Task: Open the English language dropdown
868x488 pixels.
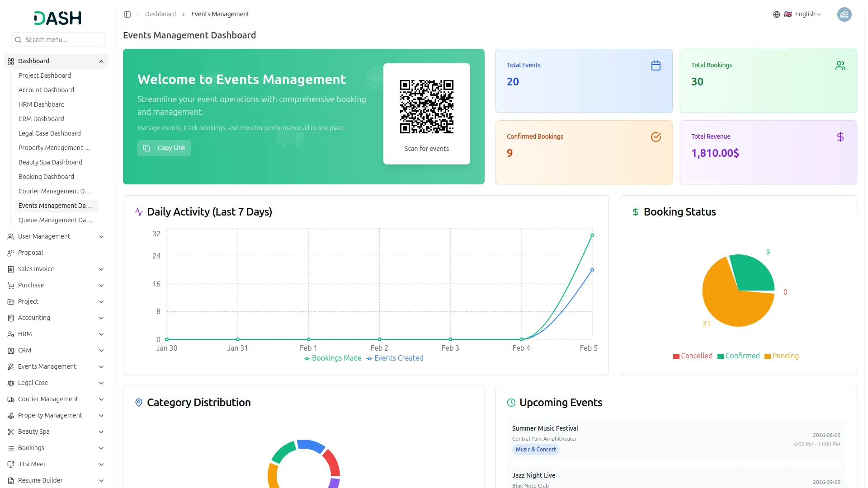Action: click(805, 14)
